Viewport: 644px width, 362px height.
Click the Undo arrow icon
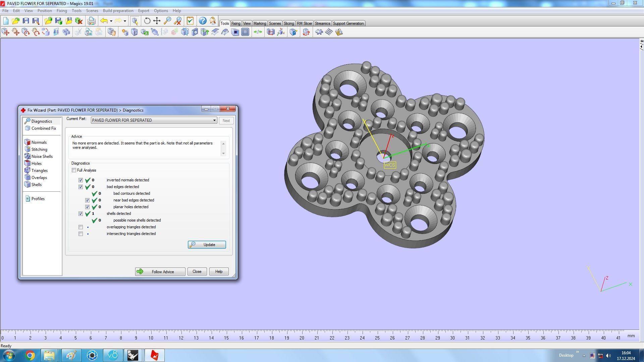click(104, 21)
